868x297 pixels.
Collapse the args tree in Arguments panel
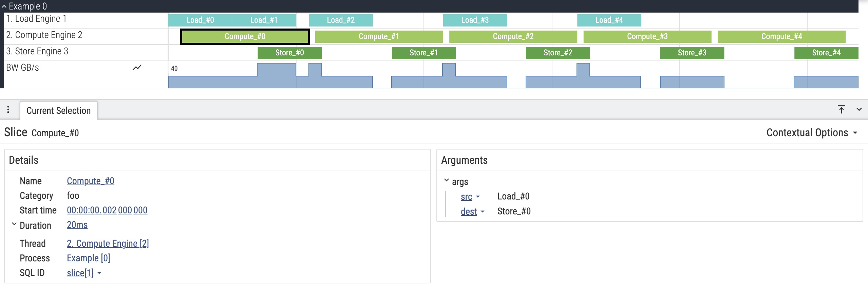pos(447,181)
